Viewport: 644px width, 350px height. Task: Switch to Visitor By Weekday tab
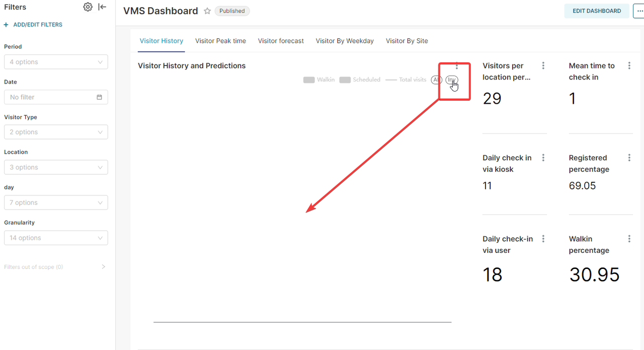[x=345, y=41]
